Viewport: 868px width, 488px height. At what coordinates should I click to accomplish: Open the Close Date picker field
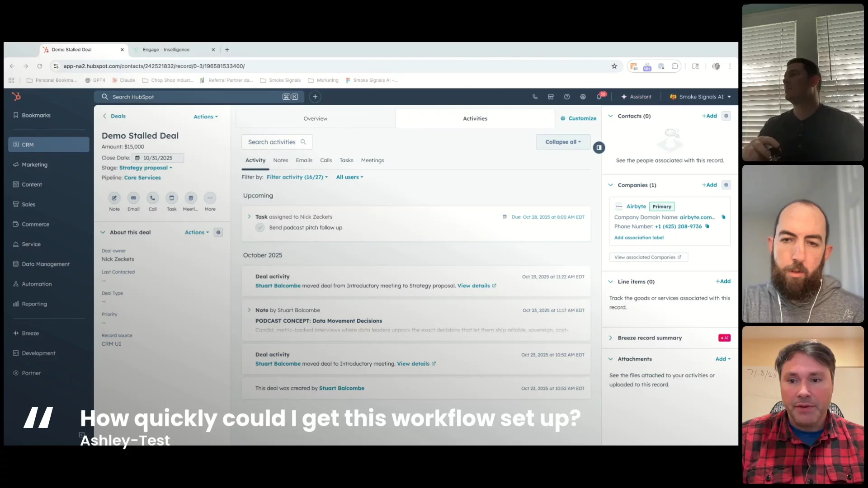coord(158,158)
